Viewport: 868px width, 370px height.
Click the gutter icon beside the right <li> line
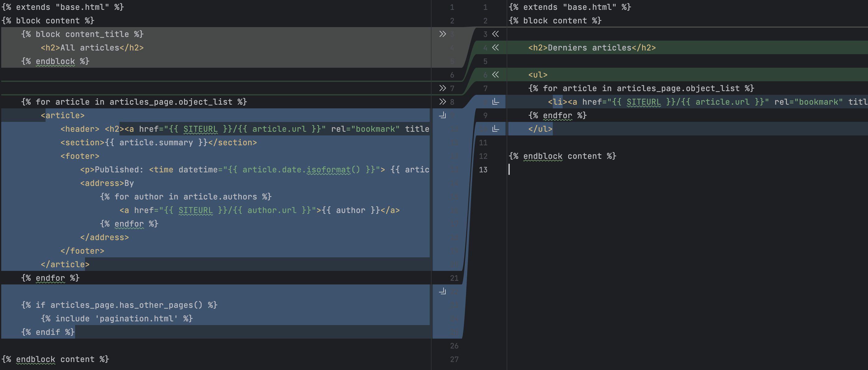495,102
